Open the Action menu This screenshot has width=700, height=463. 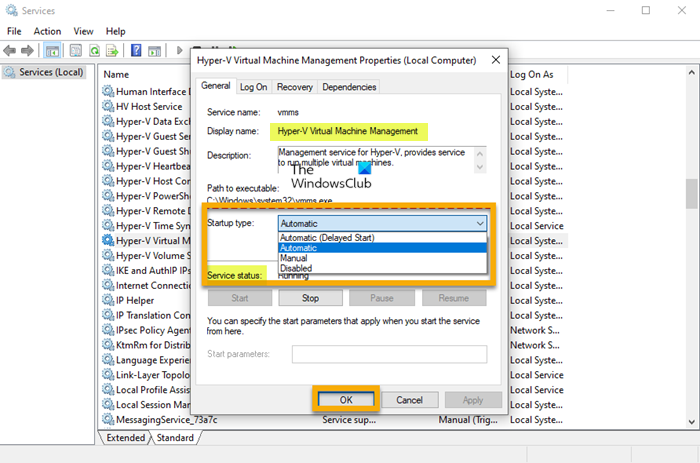(x=47, y=31)
